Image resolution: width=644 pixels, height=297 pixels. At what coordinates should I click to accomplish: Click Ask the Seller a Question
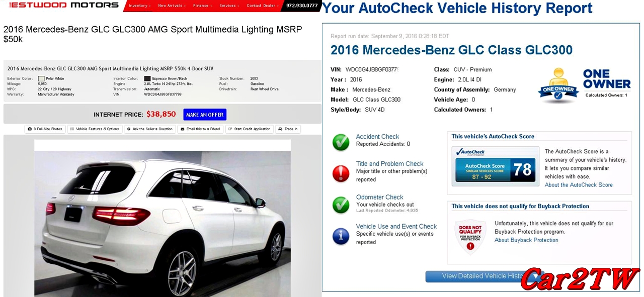pyautogui.click(x=150, y=129)
